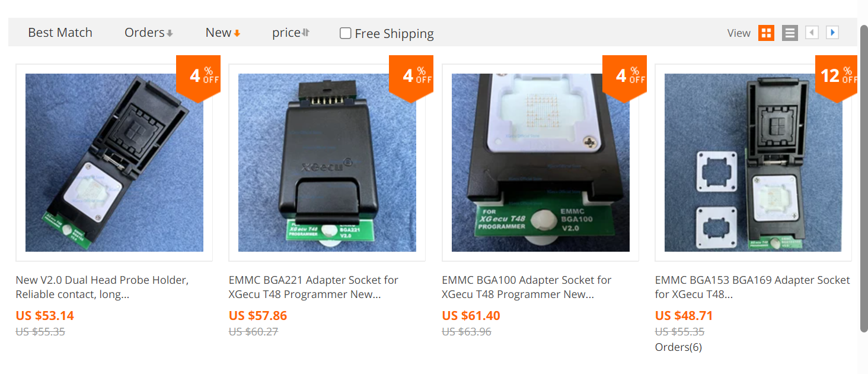Image resolution: width=868 pixels, height=374 pixels.
Task: Click 4% off badge on BGA221 adapter
Action: 410,76
